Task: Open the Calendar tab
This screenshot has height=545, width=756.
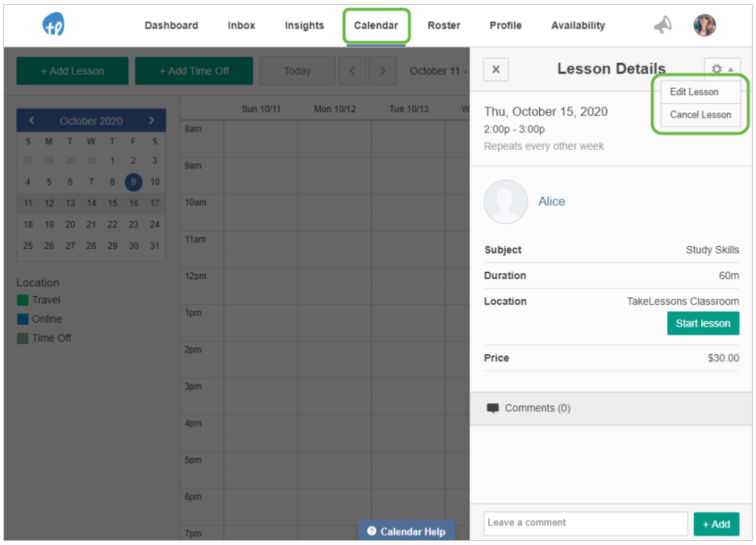Action: pyautogui.click(x=376, y=26)
